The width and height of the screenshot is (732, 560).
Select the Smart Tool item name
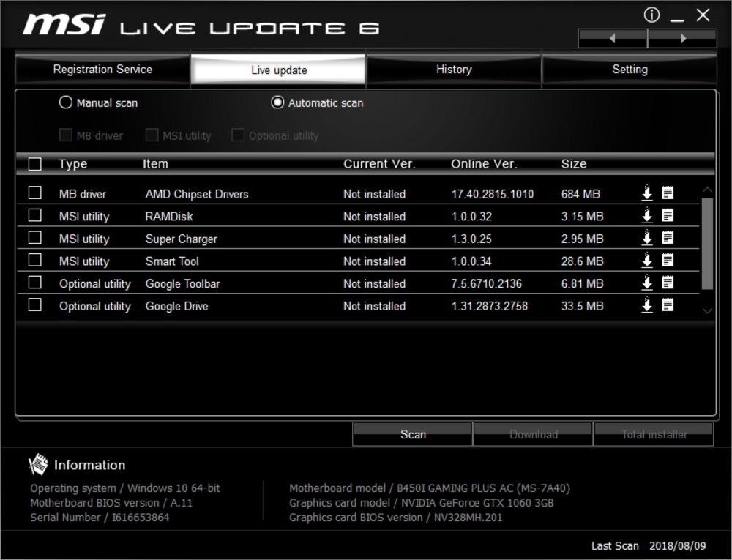click(172, 261)
